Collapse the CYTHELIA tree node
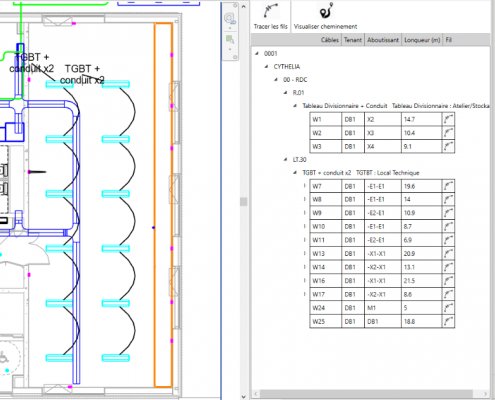This screenshot has width=495, height=400. click(267, 67)
